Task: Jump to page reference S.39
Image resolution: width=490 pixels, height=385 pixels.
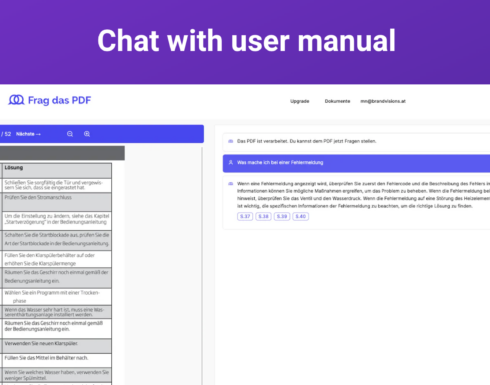Action: click(x=282, y=216)
